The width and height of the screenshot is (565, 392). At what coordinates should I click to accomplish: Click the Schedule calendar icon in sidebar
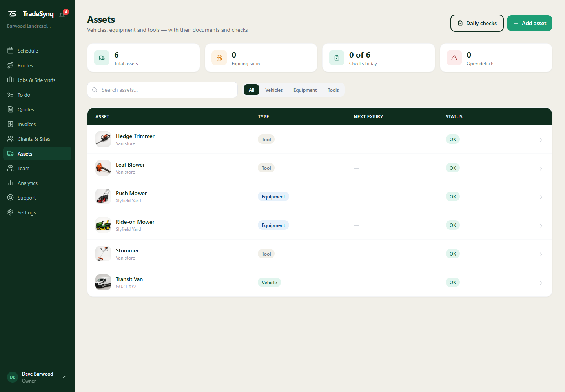pos(11,51)
